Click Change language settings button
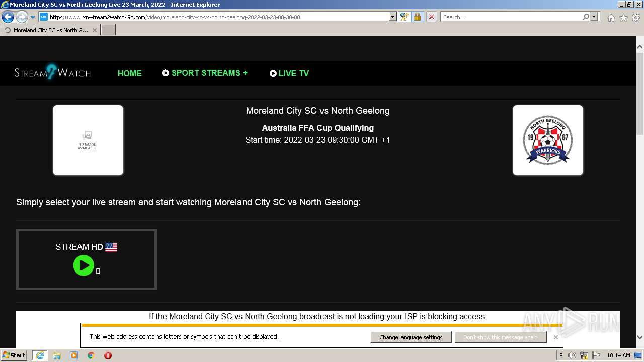Image resolution: width=644 pixels, height=362 pixels. click(x=411, y=337)
